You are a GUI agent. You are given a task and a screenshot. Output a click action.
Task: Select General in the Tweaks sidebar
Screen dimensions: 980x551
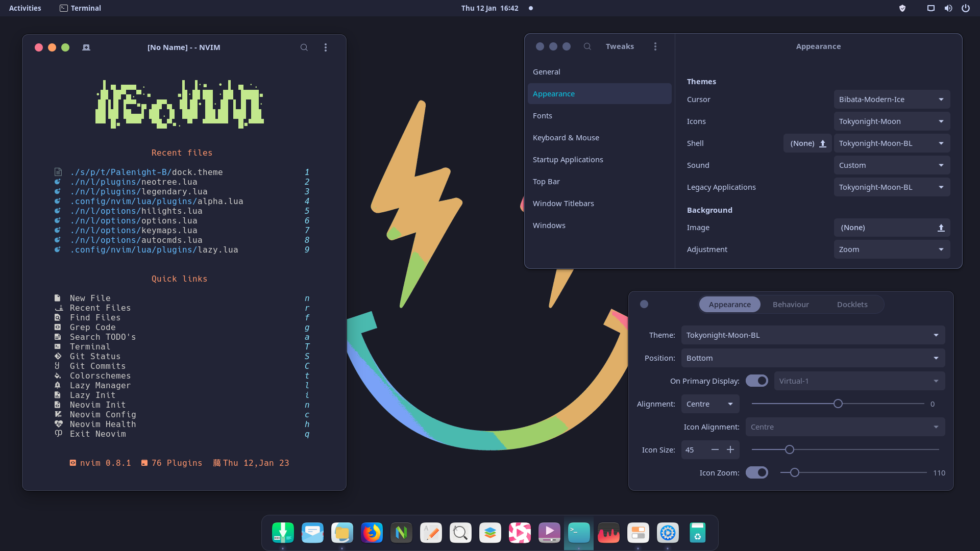tap(600, 72)
